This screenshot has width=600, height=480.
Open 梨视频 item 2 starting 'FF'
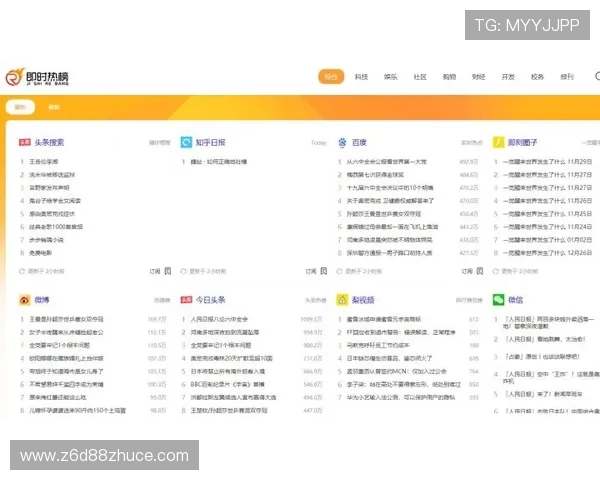point(401,332)
